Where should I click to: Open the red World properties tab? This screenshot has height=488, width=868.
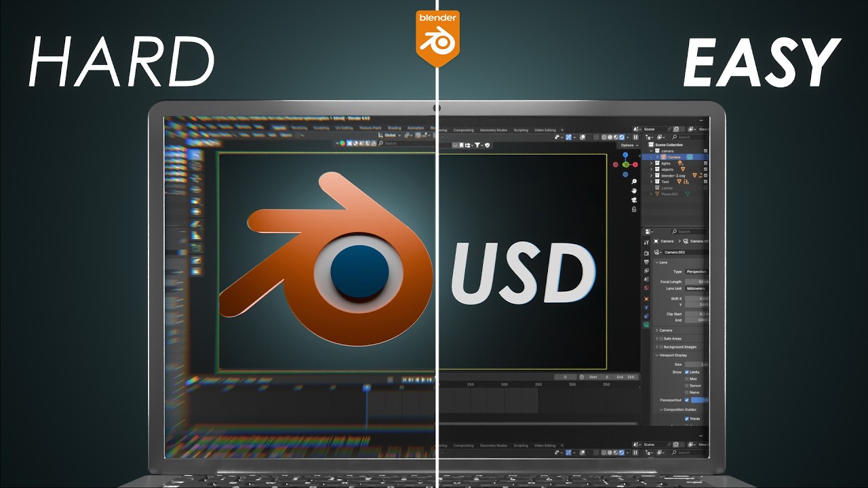coord(646,288)
